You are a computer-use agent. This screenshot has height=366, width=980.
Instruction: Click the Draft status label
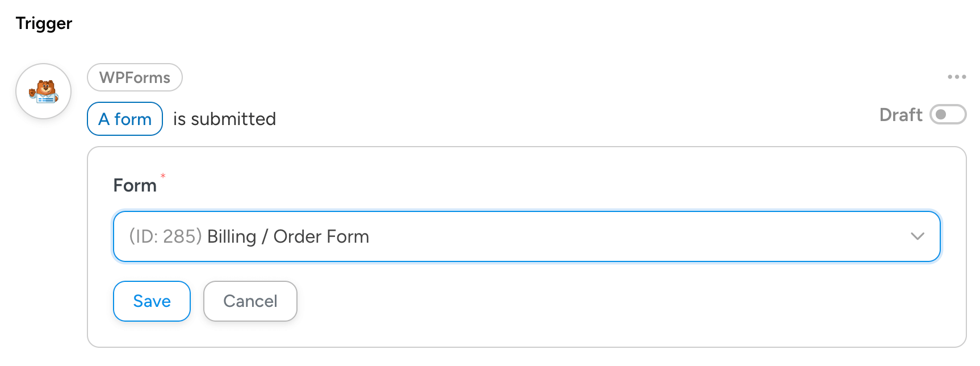tap(900, 115)
